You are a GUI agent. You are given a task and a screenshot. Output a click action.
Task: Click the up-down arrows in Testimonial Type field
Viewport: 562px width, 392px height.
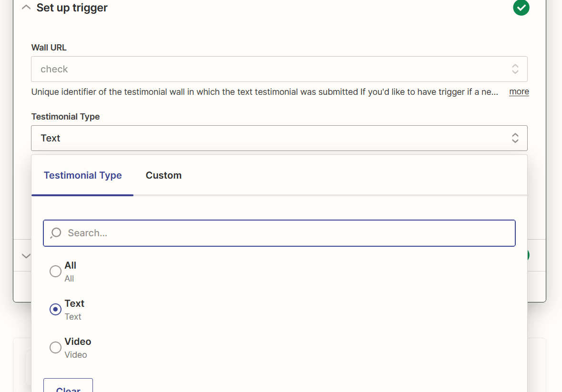pos(515,138)
